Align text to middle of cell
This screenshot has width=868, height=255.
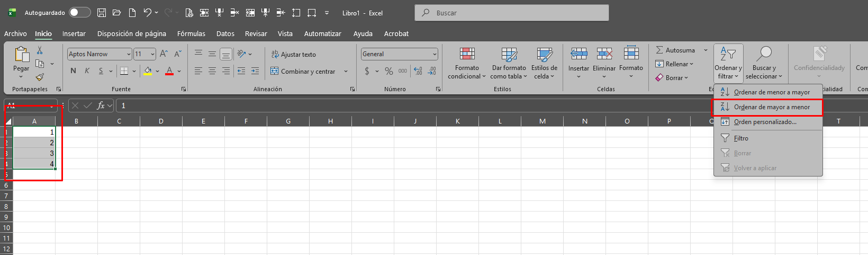(x=212, y=54)
